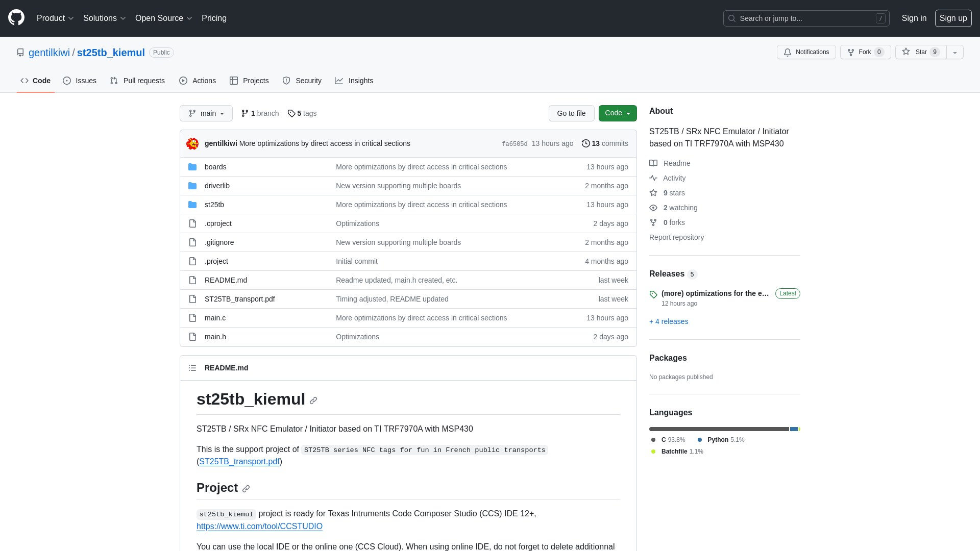View the 9 stars link
This screenshot has height=551, width=980.
coord(667,193)
